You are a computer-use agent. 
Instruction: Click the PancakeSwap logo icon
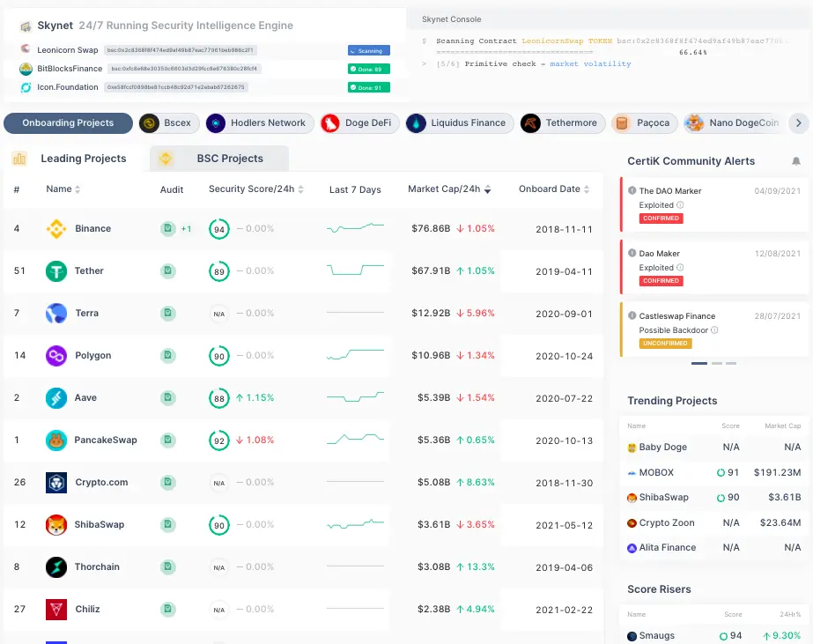56,440
